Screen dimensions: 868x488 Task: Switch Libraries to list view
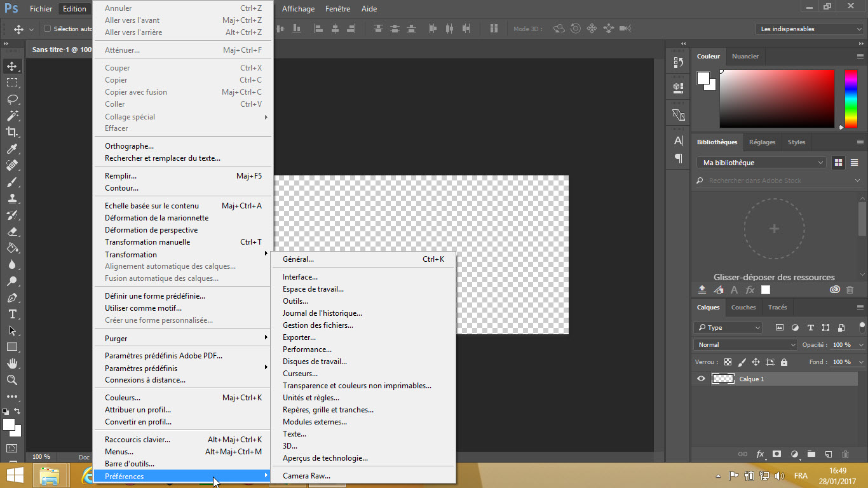click(854, 163)
